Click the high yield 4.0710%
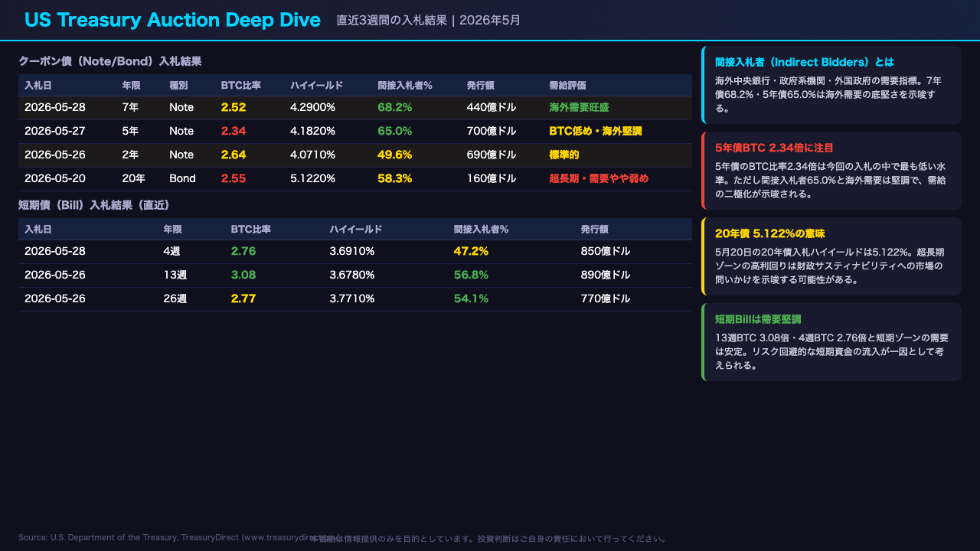 point(312,155)
